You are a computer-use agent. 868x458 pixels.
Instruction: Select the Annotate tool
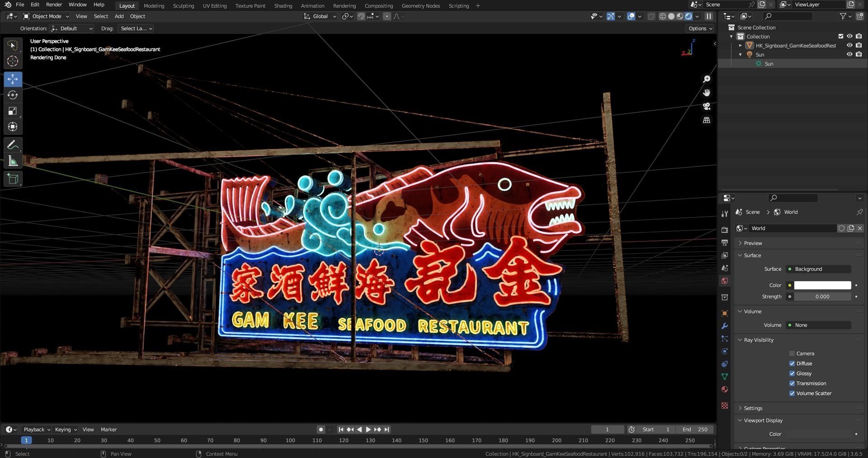[x=13, y=145]
